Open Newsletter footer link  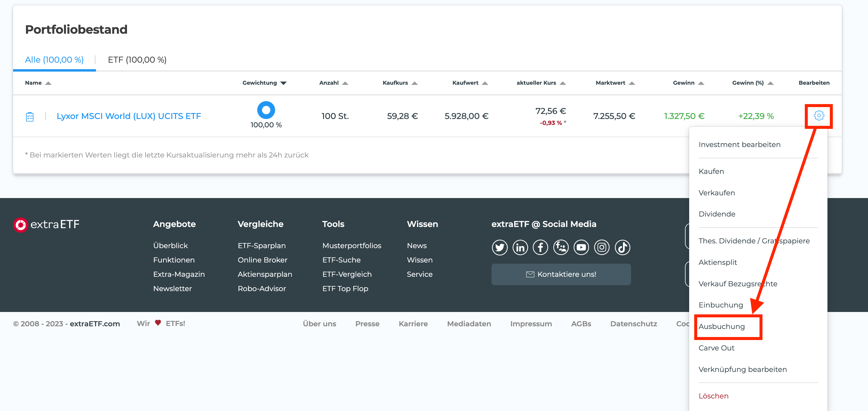click(x=172, y=289)
